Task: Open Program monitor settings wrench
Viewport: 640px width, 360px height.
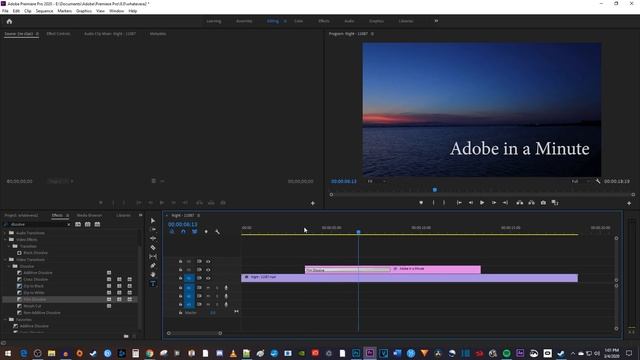Action: click(598, 181)
